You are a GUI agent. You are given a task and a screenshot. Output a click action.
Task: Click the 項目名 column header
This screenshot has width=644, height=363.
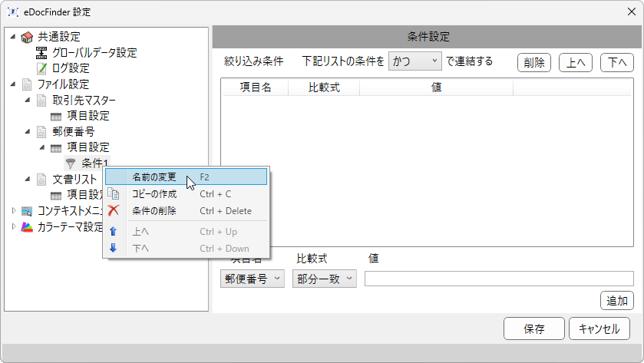pyautogui.click(x=256, y=87)
